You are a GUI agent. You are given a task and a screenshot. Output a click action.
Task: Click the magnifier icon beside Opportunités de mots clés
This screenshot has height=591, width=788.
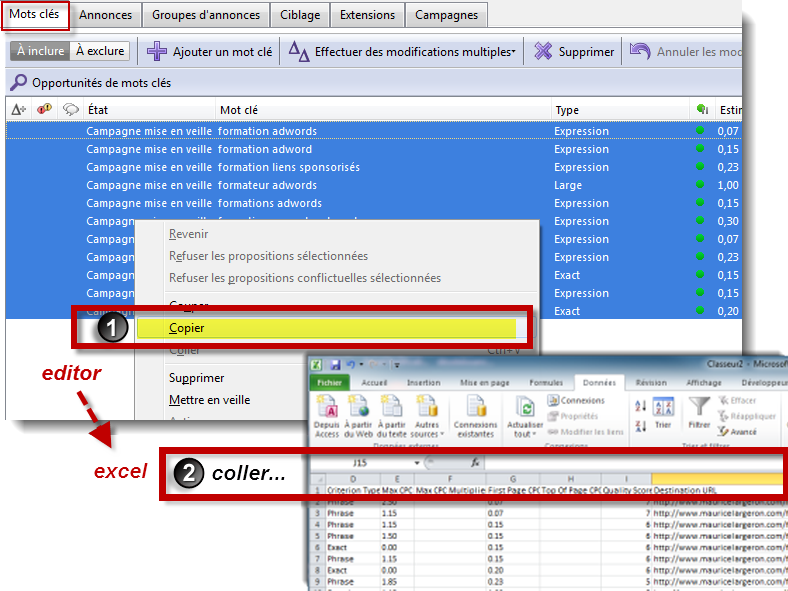(18, 82)
